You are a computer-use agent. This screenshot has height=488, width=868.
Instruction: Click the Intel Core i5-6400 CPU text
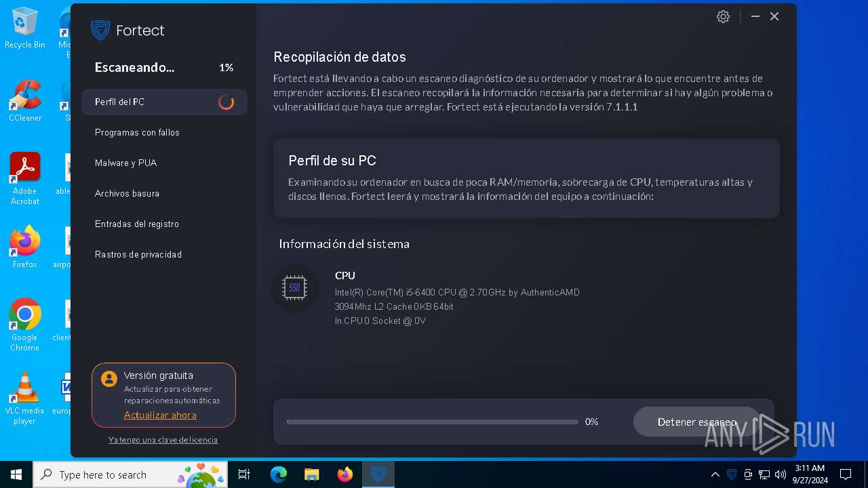pos(457,292)
